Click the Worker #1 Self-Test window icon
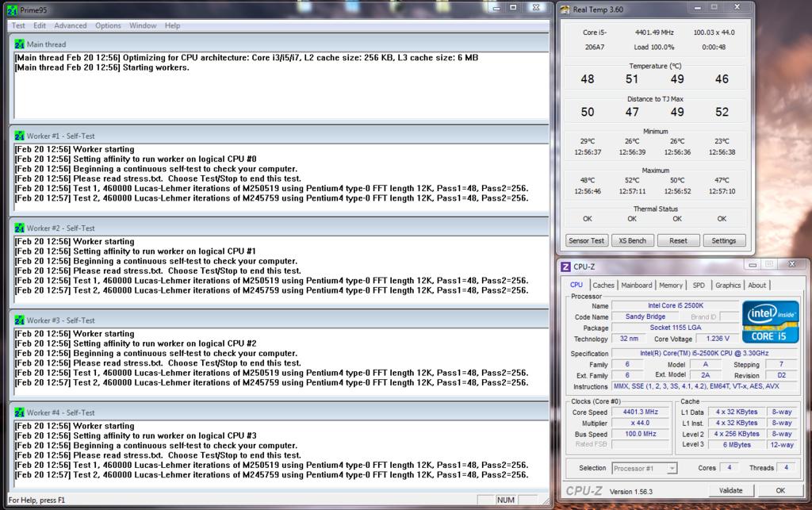 20,136
